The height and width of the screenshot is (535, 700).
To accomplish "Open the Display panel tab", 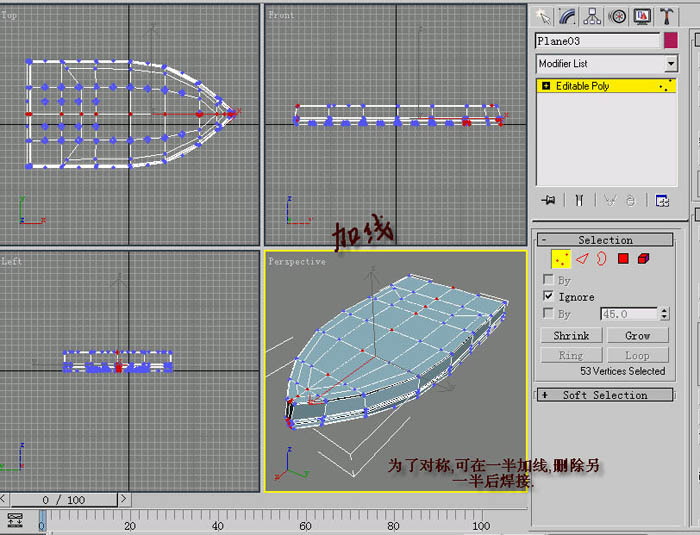I will pyautogui.click(x=642, y=17).
